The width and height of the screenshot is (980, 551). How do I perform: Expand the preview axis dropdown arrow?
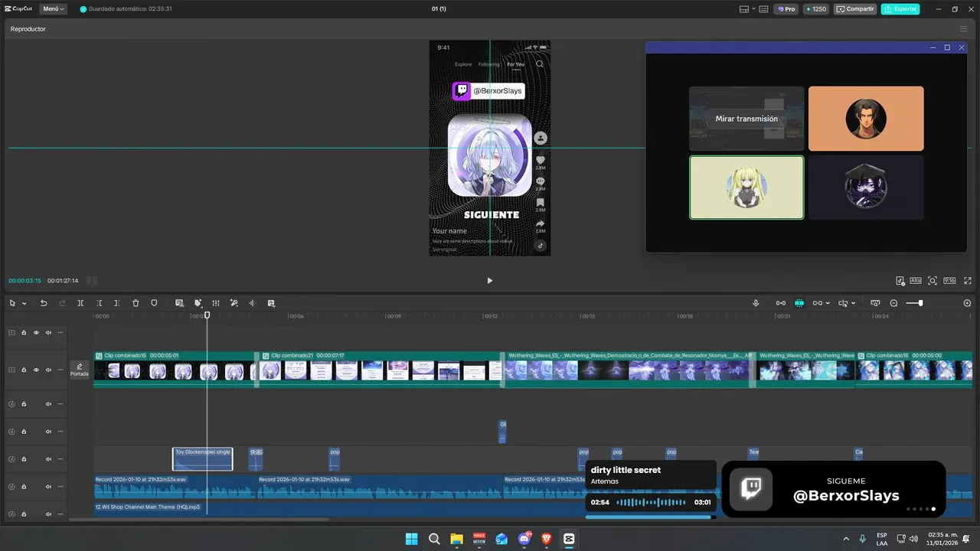854,304
